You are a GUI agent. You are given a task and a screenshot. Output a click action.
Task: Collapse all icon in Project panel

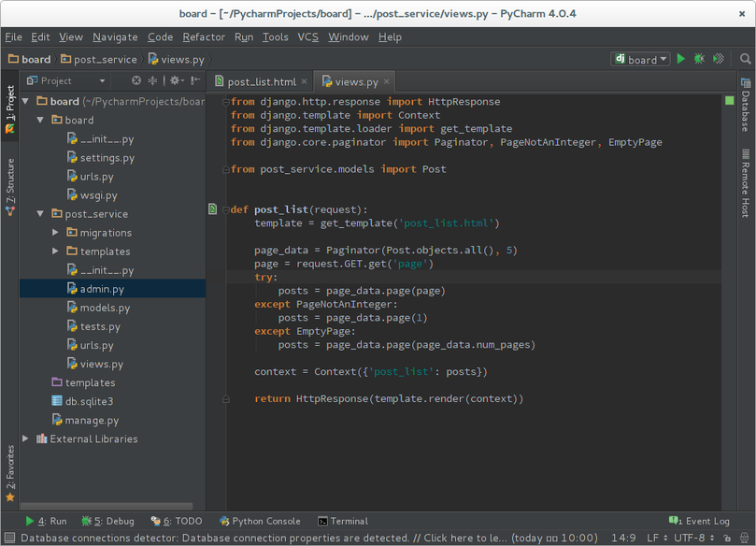click(x=152, y=80)
